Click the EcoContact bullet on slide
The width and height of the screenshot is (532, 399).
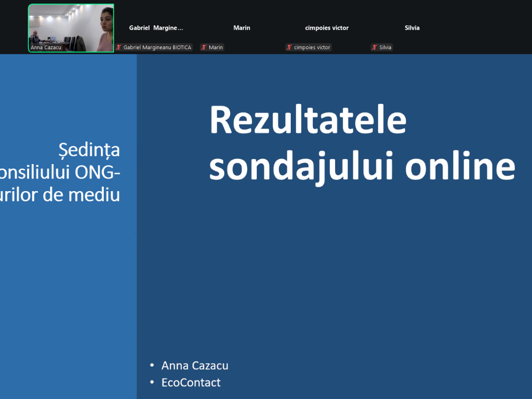(191, 383)
